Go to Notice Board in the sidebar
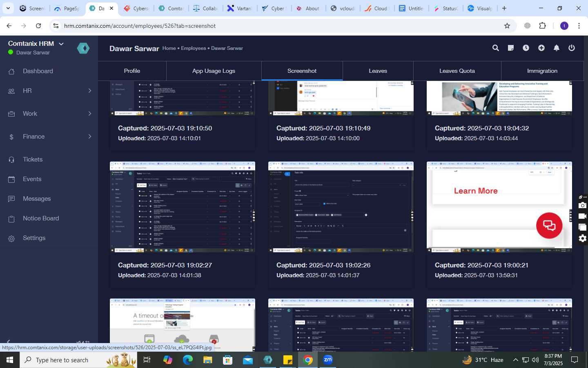The width and height of the screenshot is (588, 368). point(41,218)
